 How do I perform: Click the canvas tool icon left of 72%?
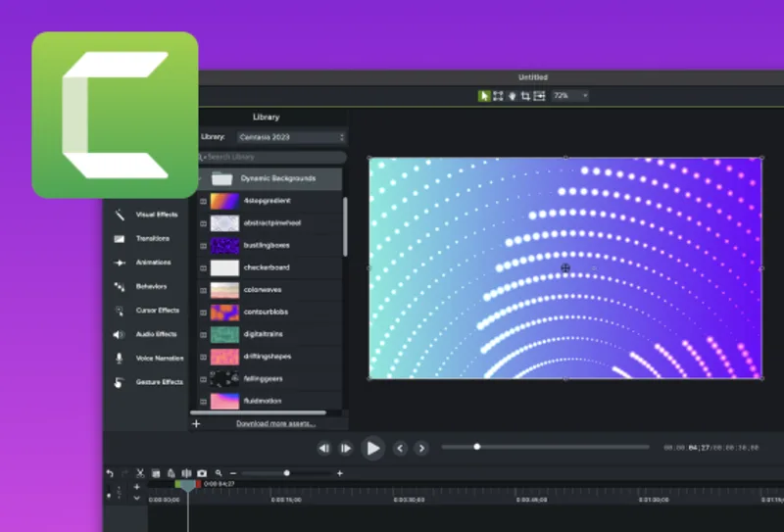click(x=539, y=96)
